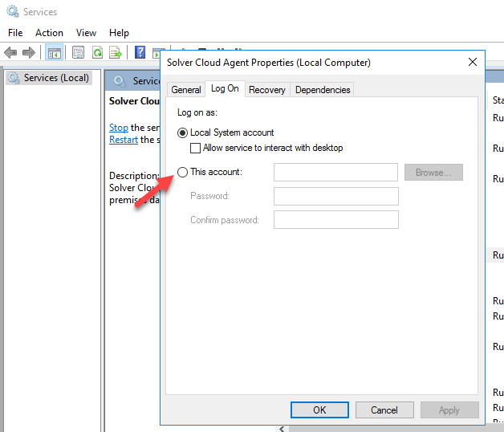Open the View menu
The image size is (504, 432).
click(x=86, y=33)
